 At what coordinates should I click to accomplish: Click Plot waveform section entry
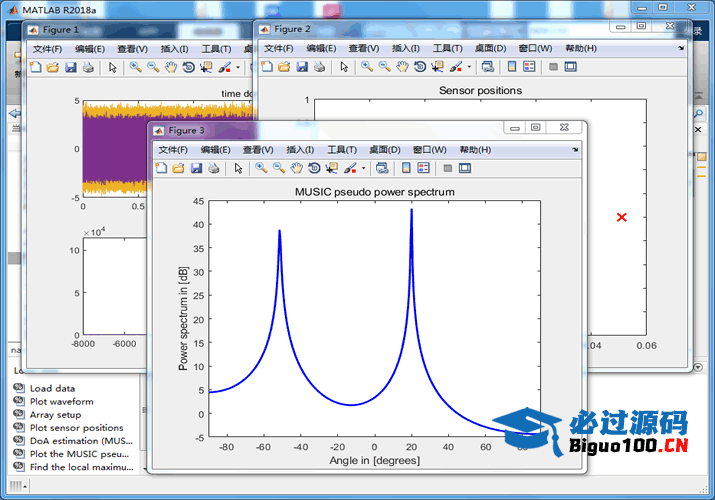[62, 402]
